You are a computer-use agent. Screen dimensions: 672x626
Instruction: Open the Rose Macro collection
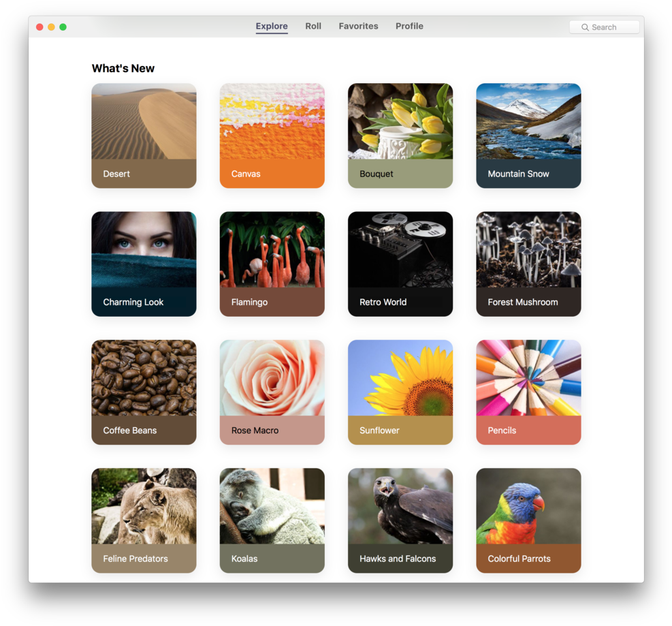pos(272,392)
